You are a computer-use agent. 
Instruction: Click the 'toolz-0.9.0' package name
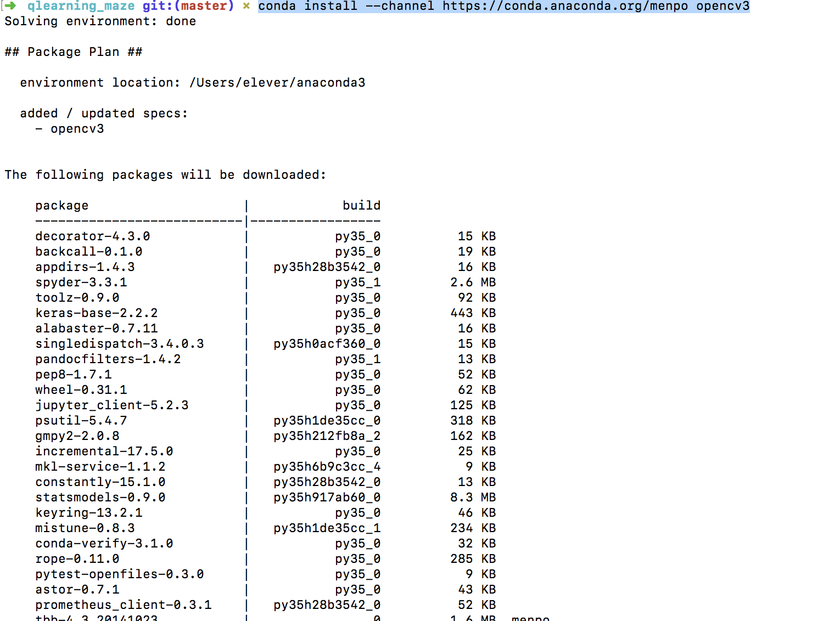tap(77, 298)
